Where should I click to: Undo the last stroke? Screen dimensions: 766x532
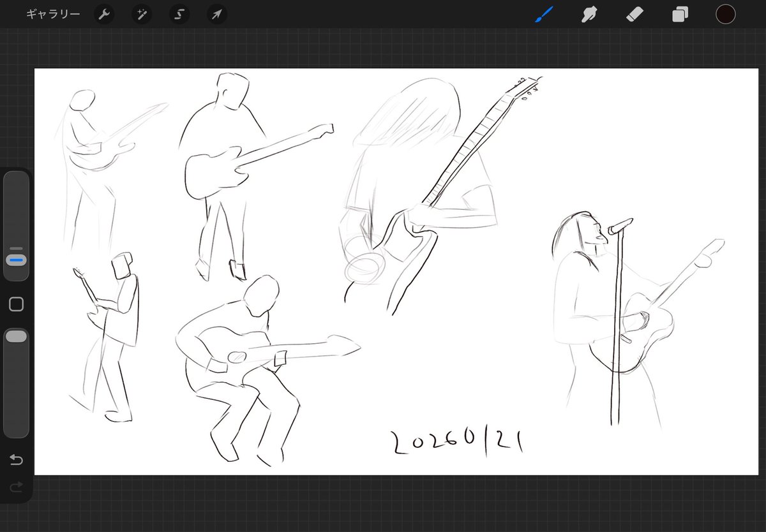tap(17, 460)
